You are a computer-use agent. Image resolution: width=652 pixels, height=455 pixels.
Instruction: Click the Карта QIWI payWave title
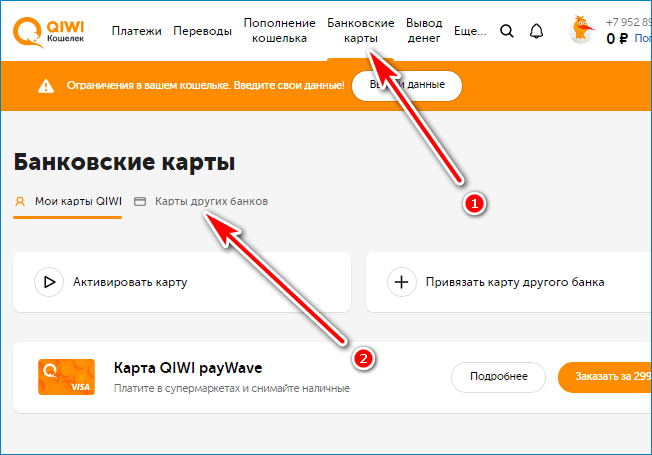pyautogui.click(x=188, y=368)
